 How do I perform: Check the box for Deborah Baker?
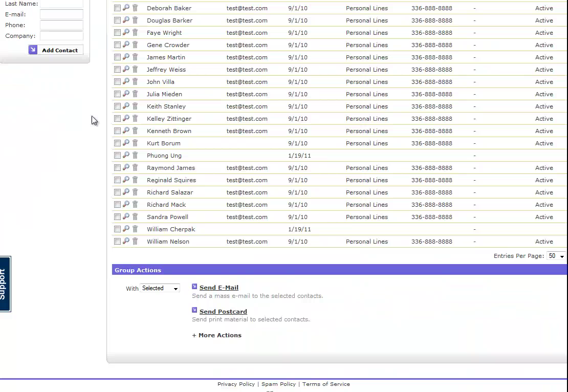(x=117, y=8)
